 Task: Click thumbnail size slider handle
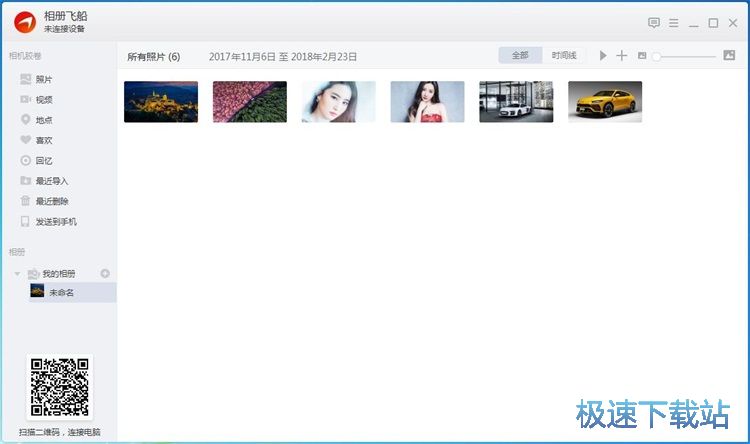657,56
